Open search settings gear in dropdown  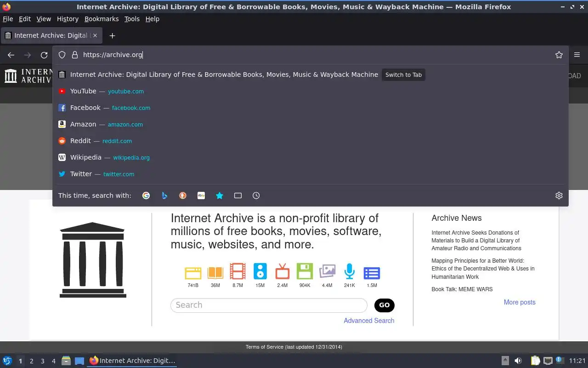pyautogui.click(x=559, y=195)
